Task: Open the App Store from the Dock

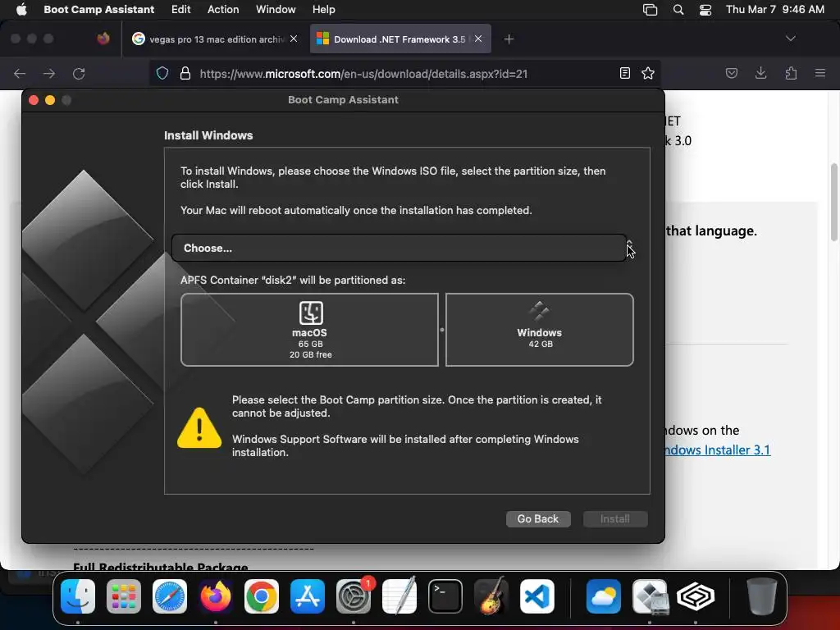Action: pos(308,596)
